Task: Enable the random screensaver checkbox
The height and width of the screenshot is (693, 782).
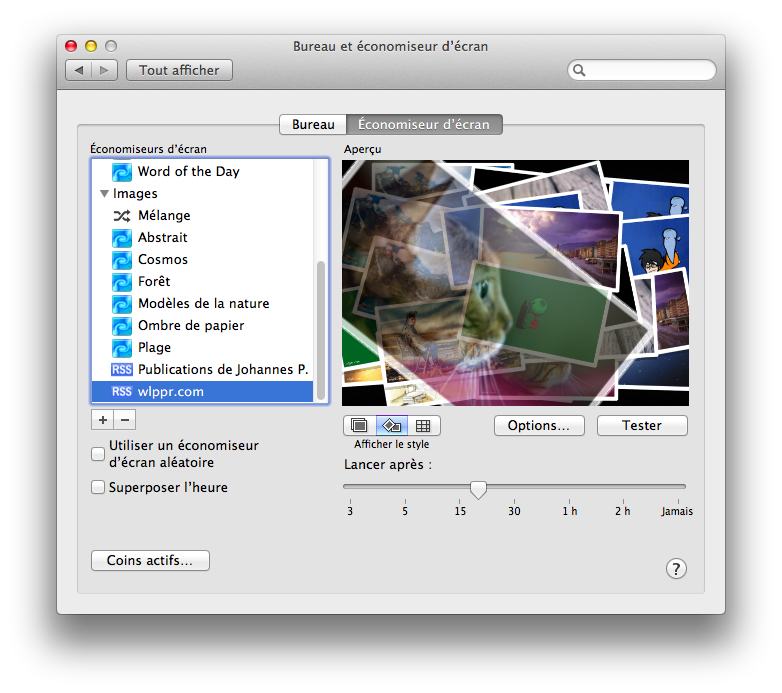Action: pos(98,454)
